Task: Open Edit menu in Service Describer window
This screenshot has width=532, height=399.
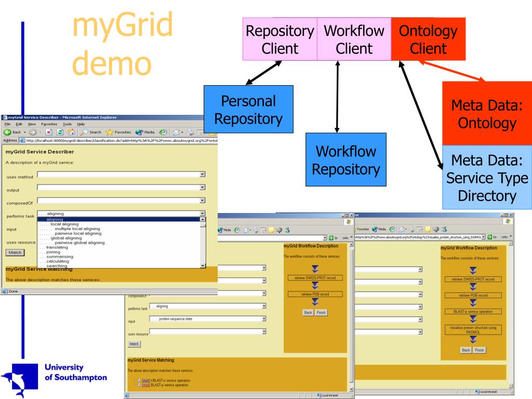Action: [19, 124]
